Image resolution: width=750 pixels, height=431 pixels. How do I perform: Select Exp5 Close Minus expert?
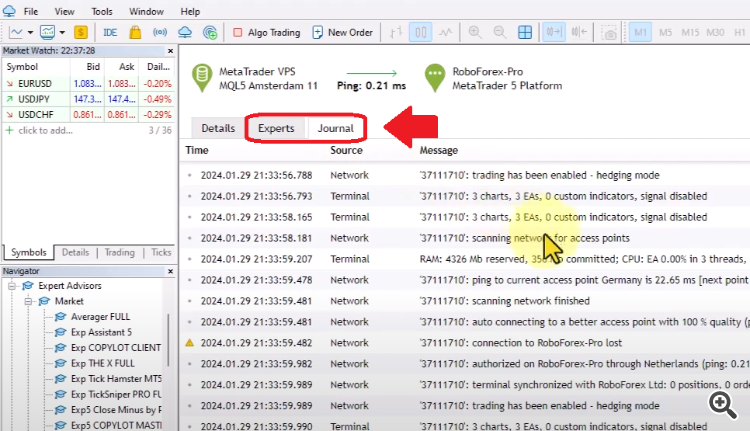coord(116,410)
